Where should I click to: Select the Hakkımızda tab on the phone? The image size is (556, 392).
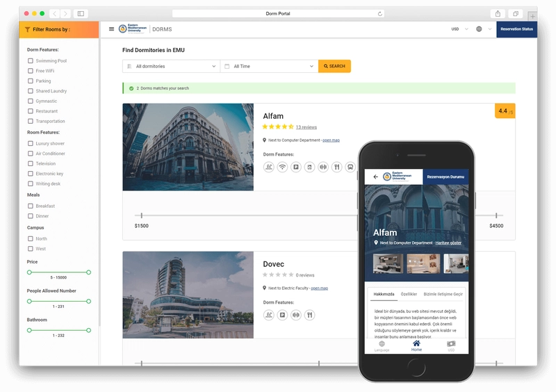(x=383, y=294)
